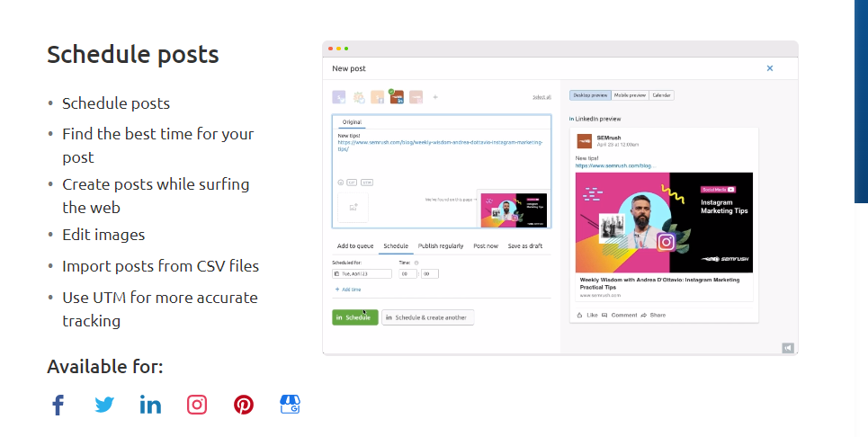This screenshot has height=437, width=868.
Task: Click the green Schedule button
Action: click(x=354, y=317)
